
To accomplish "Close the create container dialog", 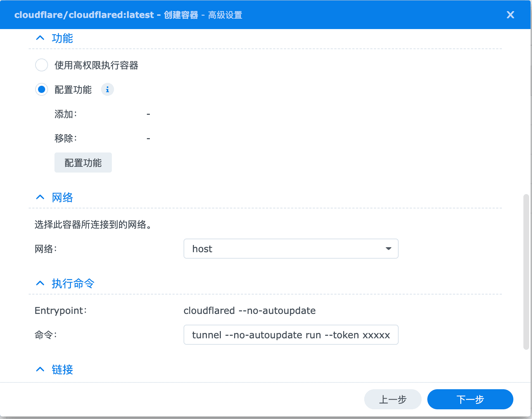I will click(x=510, y=15).
